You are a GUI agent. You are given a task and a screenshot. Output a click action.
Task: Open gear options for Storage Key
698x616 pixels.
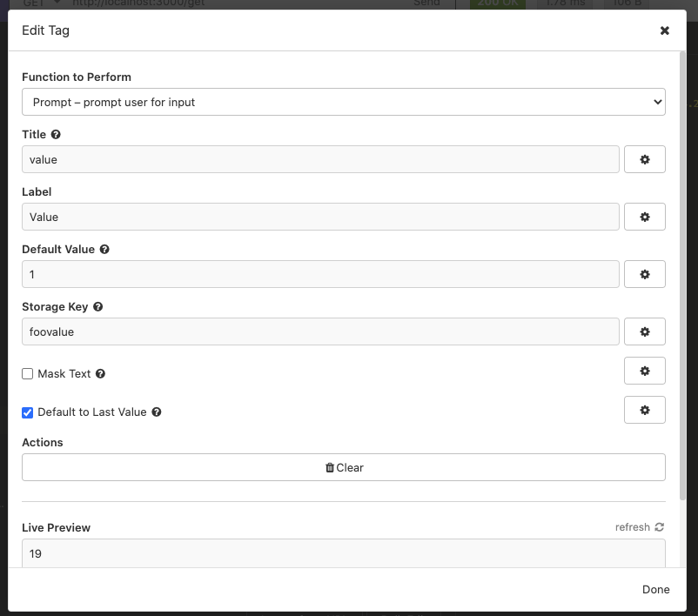pyautogui.click(x=645, y=331)
